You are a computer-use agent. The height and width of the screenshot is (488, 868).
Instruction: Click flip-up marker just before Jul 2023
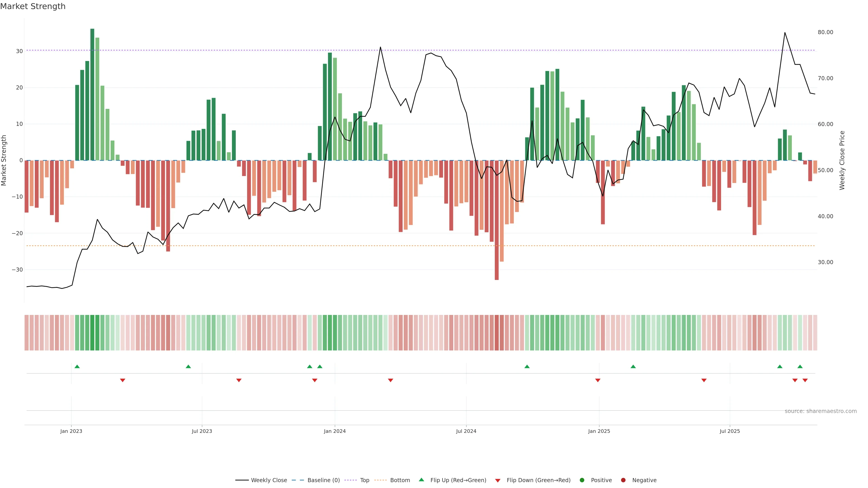(x=188, y=366)
